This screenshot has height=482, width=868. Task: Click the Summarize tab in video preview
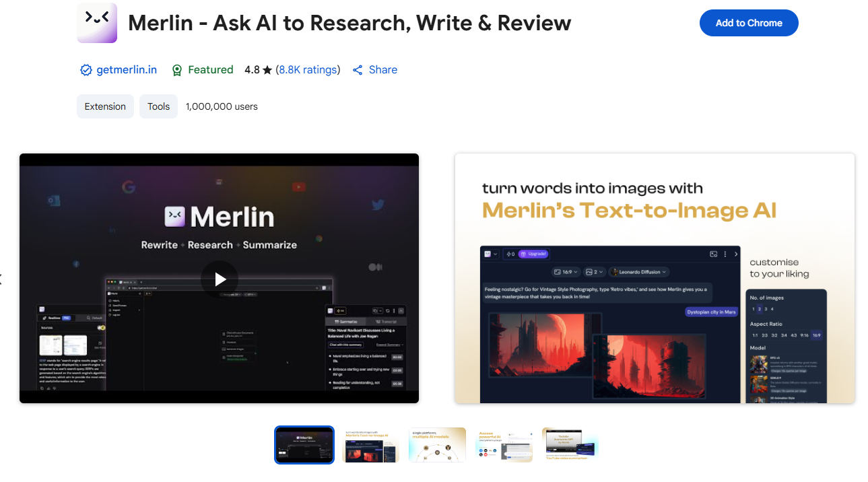coord(346,322)
